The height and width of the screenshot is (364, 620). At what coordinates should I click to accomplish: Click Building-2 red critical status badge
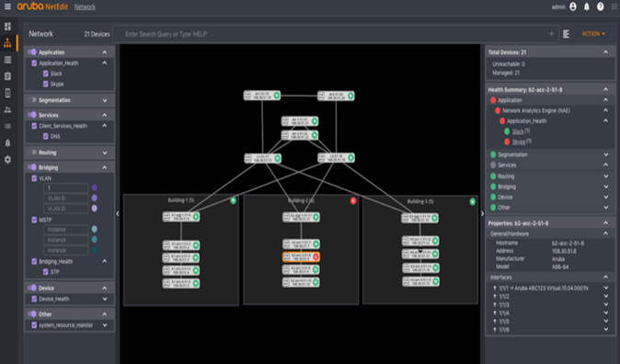tap(353, 200)
